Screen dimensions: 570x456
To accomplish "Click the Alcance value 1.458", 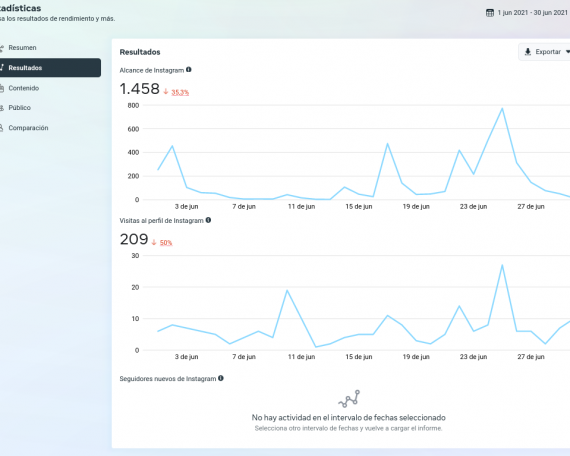I will [x=140, y=89].
